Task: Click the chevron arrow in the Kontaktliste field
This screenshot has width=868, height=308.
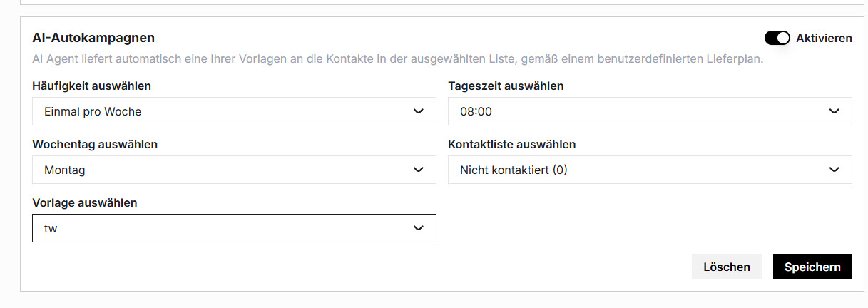Action: 834,170
